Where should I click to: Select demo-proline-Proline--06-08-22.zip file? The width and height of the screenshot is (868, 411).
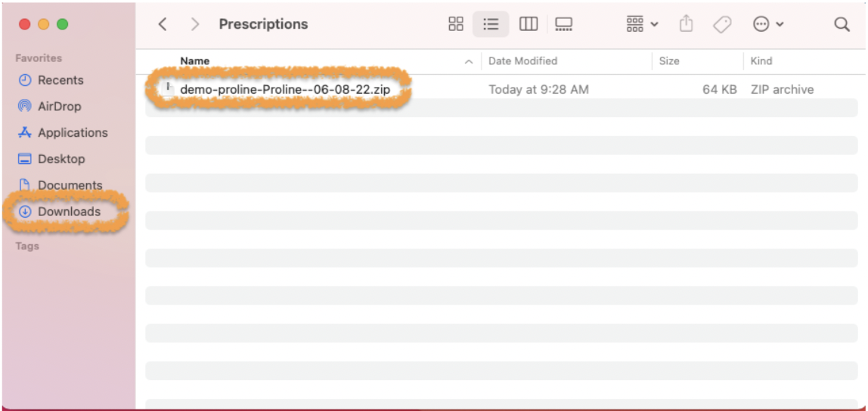click(x=285, y=89)
